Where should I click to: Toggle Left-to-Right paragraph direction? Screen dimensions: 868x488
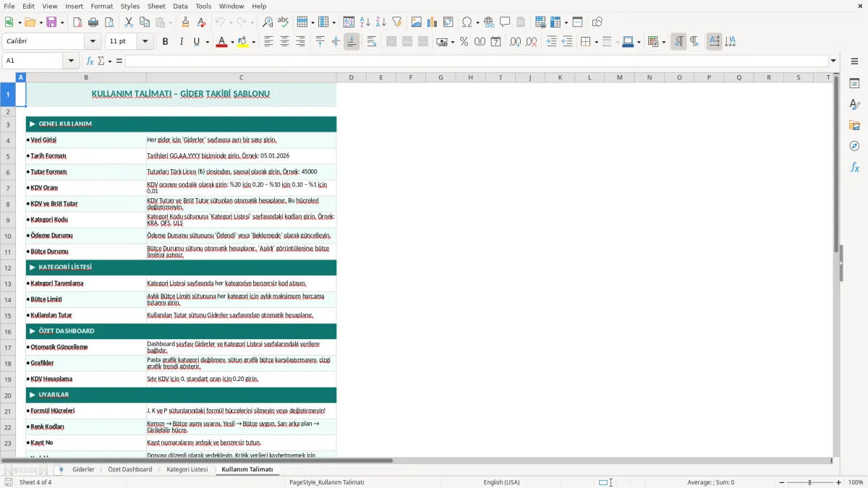[678, 42]
